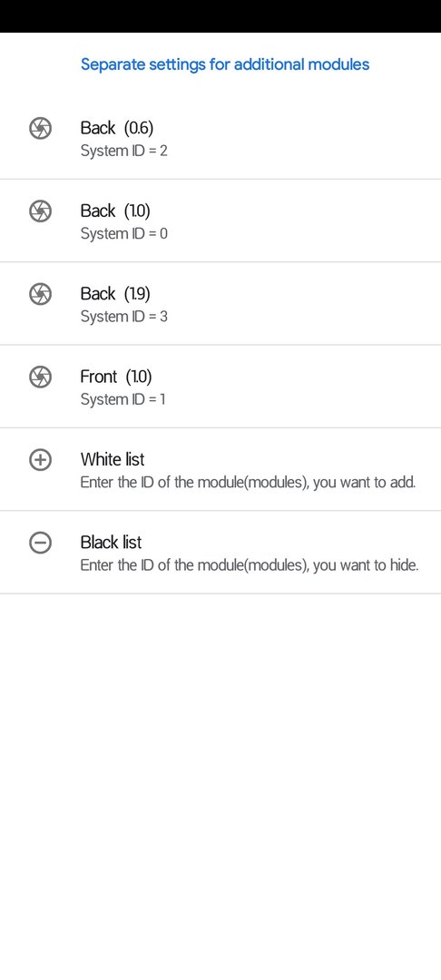Click the 'System ID = 3' subtitle
The image size is (441, 980).
pos(123,317)
